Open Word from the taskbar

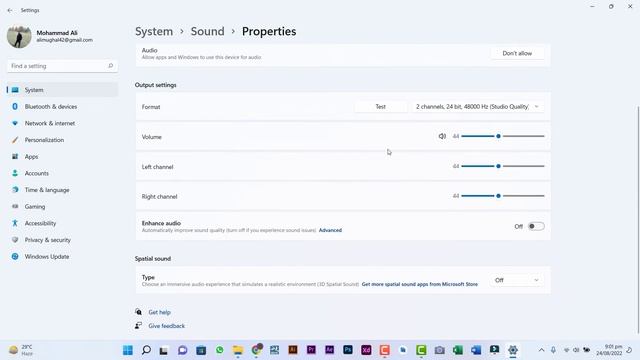click(x=476, y=350)
